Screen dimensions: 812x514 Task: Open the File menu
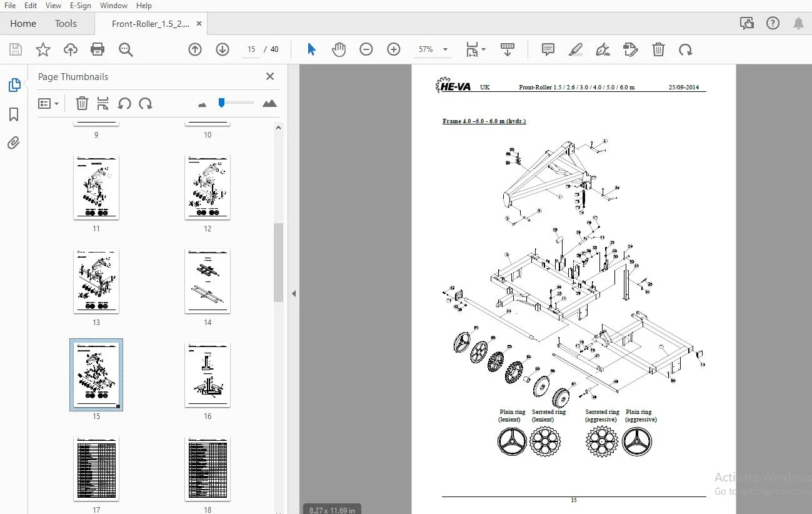click(10, 6)
